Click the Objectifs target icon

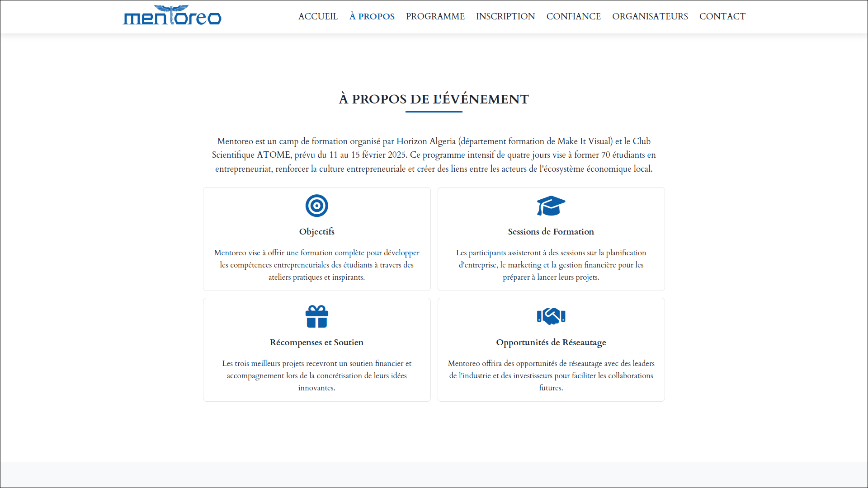316,206
